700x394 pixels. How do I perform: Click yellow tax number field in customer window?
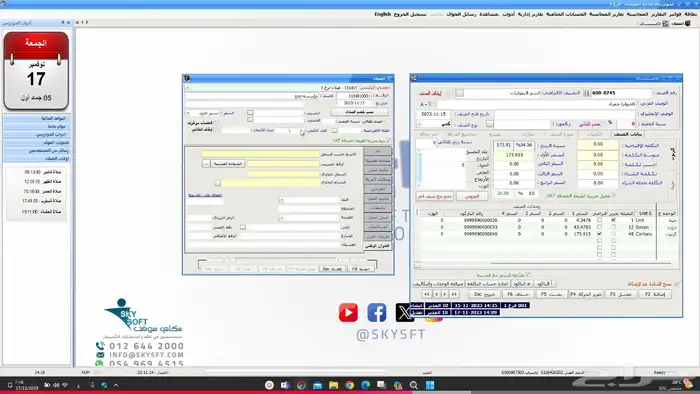point(283,164)
